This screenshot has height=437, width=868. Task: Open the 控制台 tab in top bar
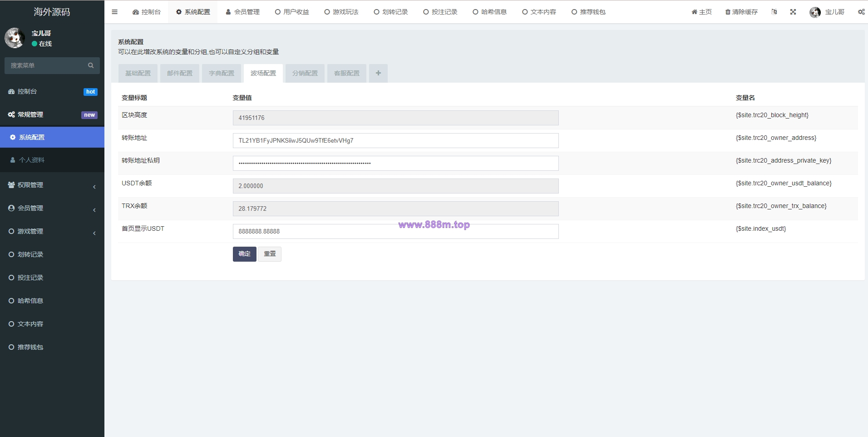147,12
